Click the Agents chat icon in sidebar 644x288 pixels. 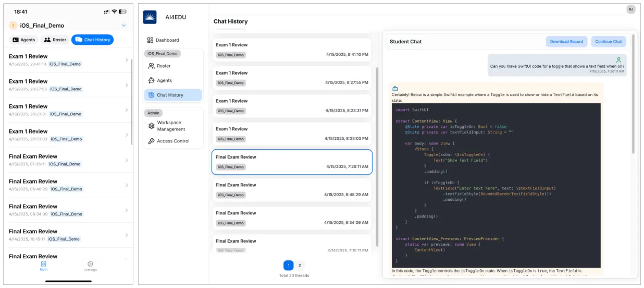152,81
